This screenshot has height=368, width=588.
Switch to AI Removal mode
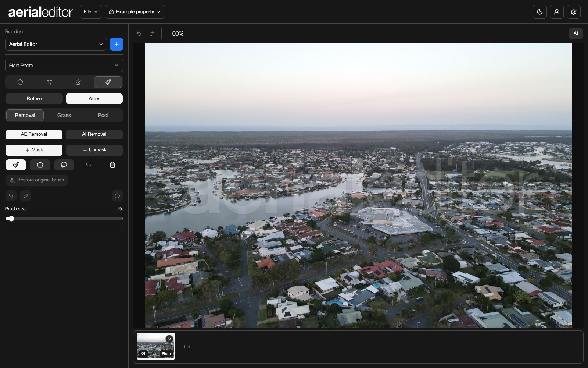pos(94,134)
